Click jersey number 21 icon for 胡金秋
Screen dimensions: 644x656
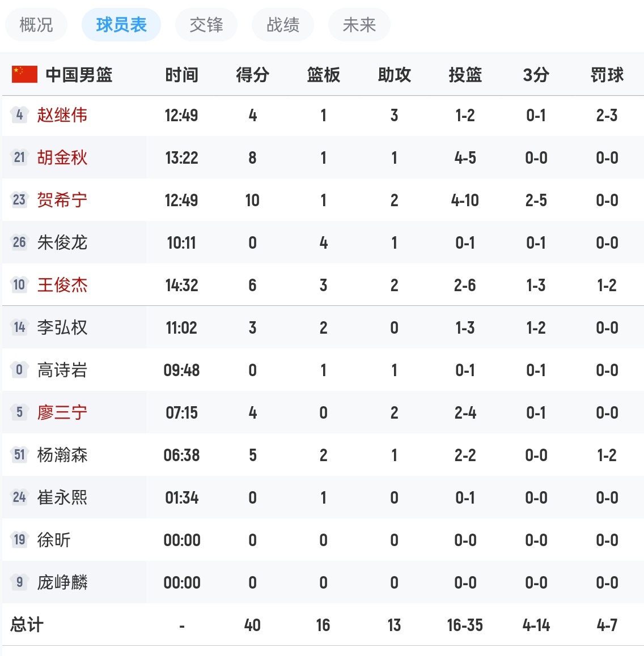19,157
